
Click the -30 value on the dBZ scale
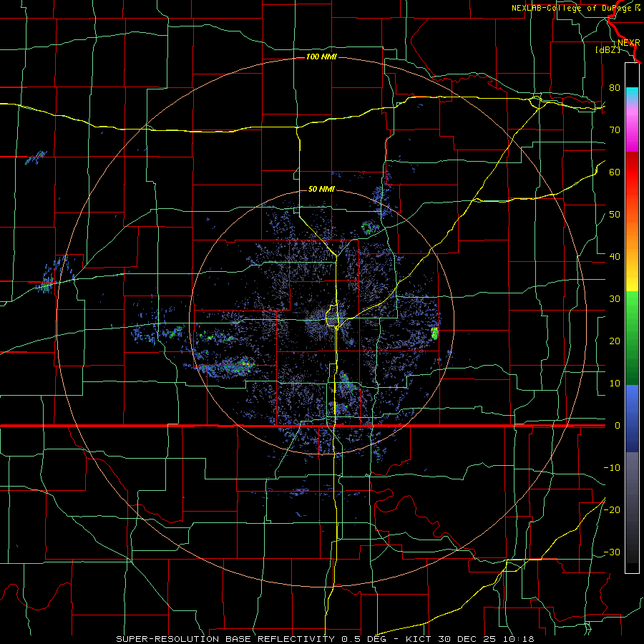coord(612,552)
